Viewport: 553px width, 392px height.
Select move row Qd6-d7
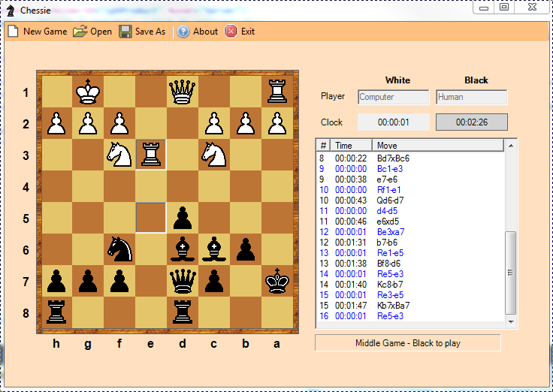[411, 201]
